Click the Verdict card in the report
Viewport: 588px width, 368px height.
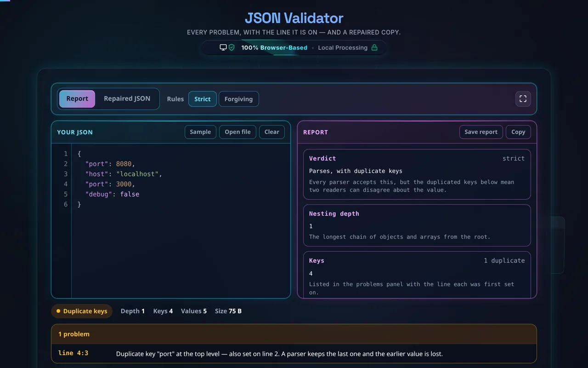(x=417, y=174)
